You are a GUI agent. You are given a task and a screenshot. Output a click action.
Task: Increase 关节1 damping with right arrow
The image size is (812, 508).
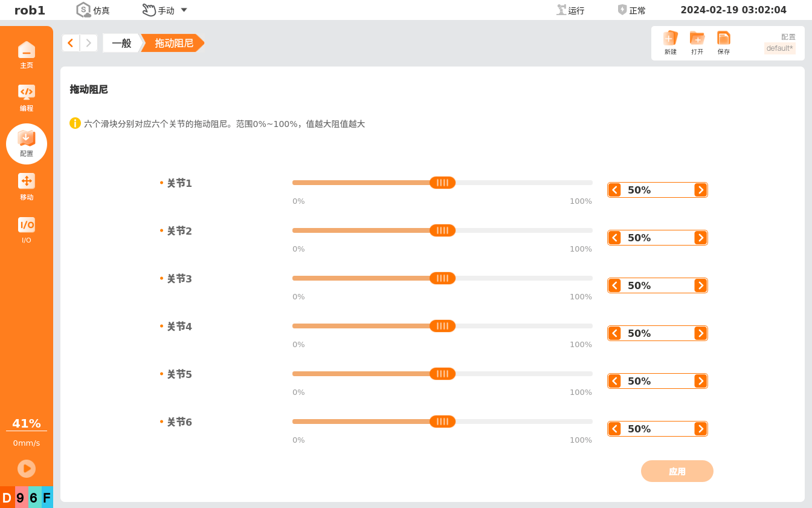700,190
